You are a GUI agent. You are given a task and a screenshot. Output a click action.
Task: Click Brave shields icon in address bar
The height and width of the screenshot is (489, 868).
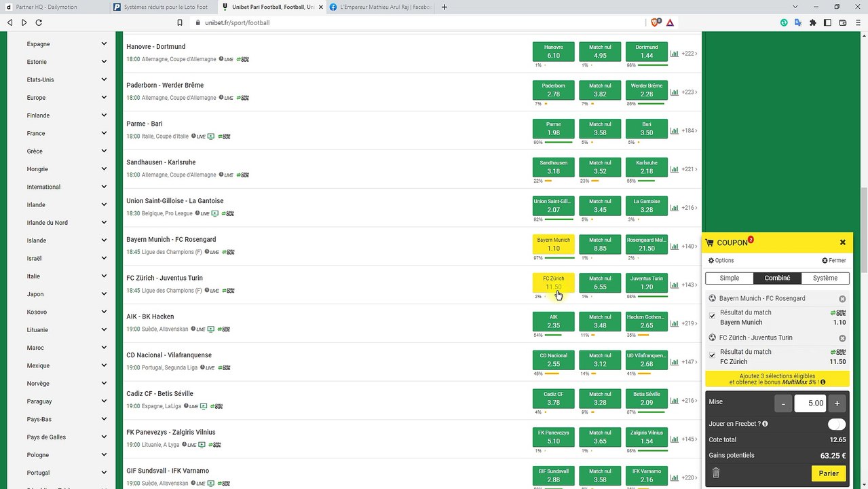pos(655,22)
